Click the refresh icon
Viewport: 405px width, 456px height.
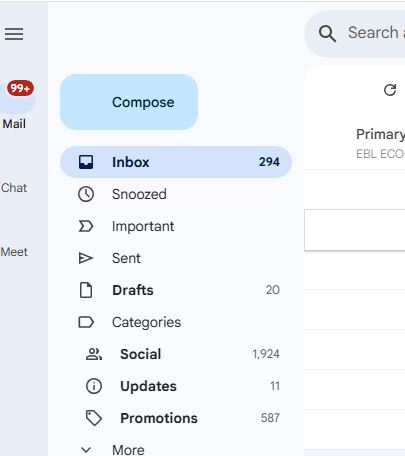click(x=390, y=90)
